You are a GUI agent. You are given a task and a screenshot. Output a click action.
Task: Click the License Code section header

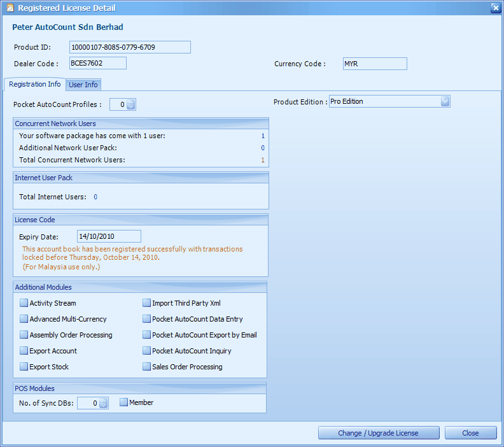pos(141,220)
